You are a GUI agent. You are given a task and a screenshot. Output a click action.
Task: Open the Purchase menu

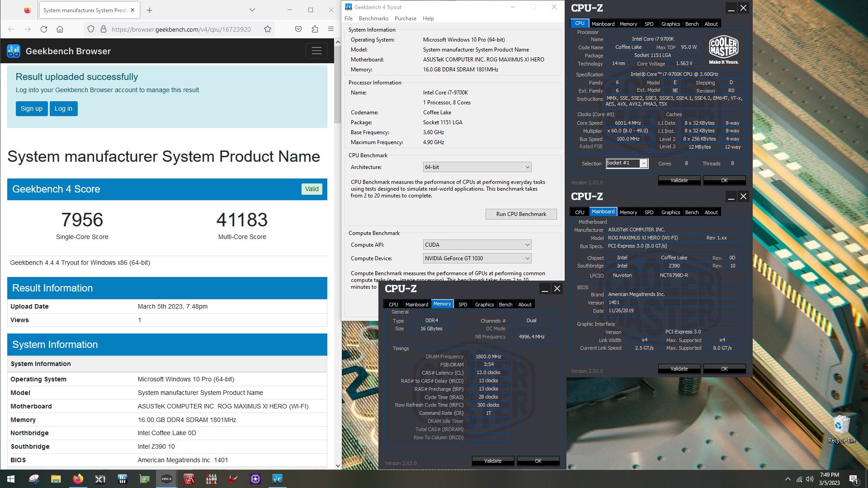[406, 19]
